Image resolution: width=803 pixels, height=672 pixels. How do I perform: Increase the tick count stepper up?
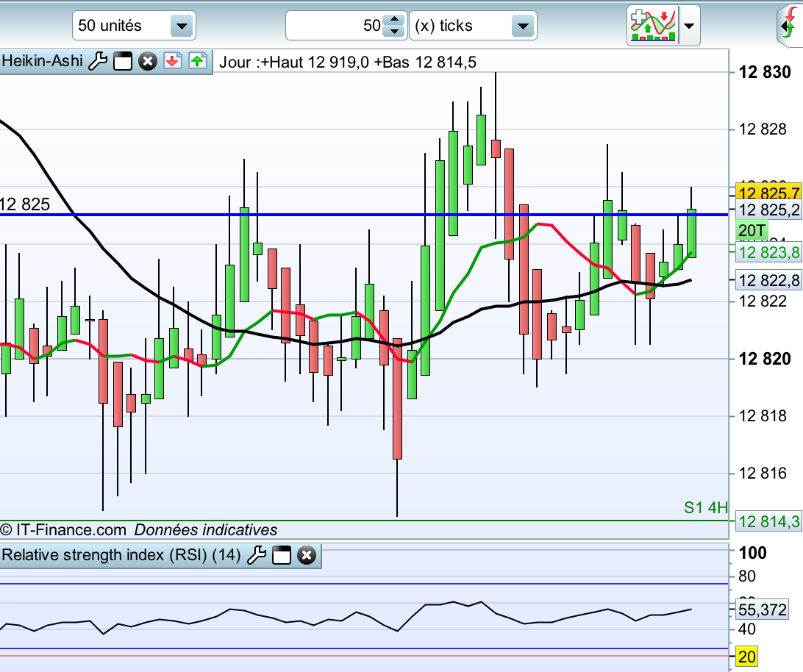click(394, 19)
